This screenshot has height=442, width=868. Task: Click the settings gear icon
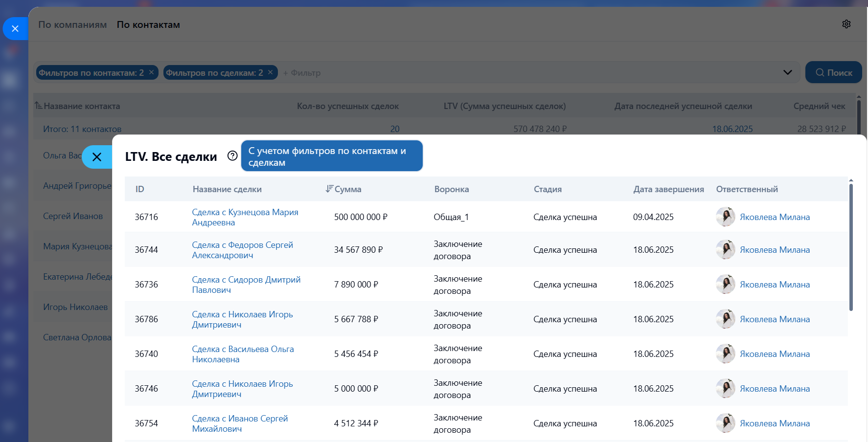tap(846, 24)
